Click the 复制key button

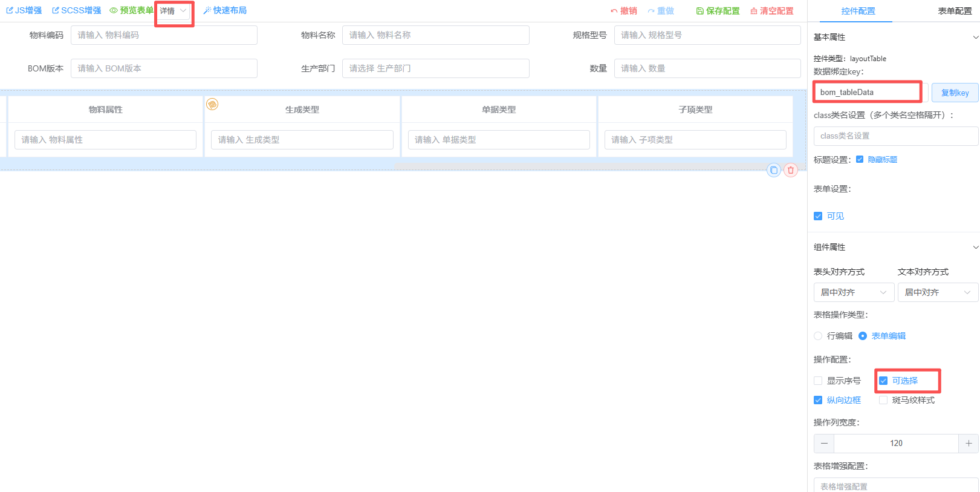(955, 93)
